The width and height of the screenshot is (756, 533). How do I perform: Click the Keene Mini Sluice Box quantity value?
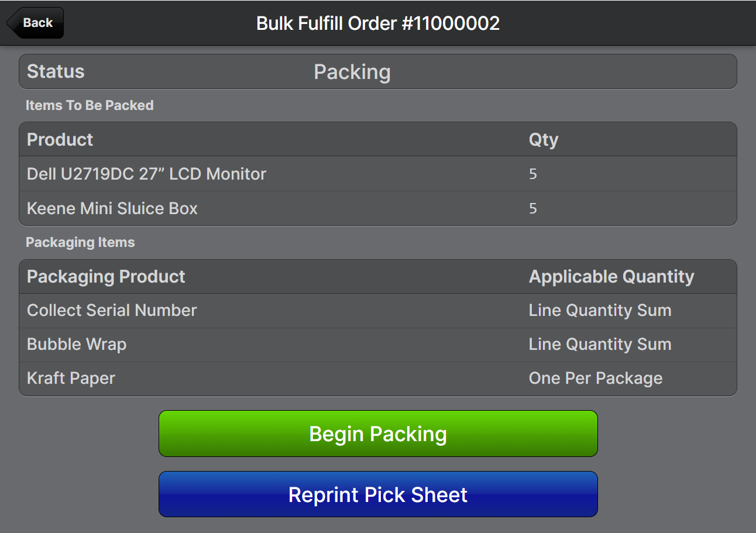(532, 208)
